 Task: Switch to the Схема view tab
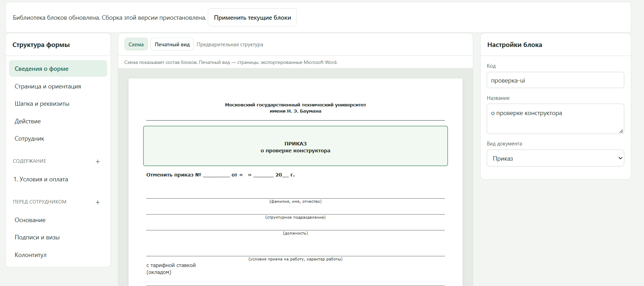pyautogui.click(x=136, y=44)
